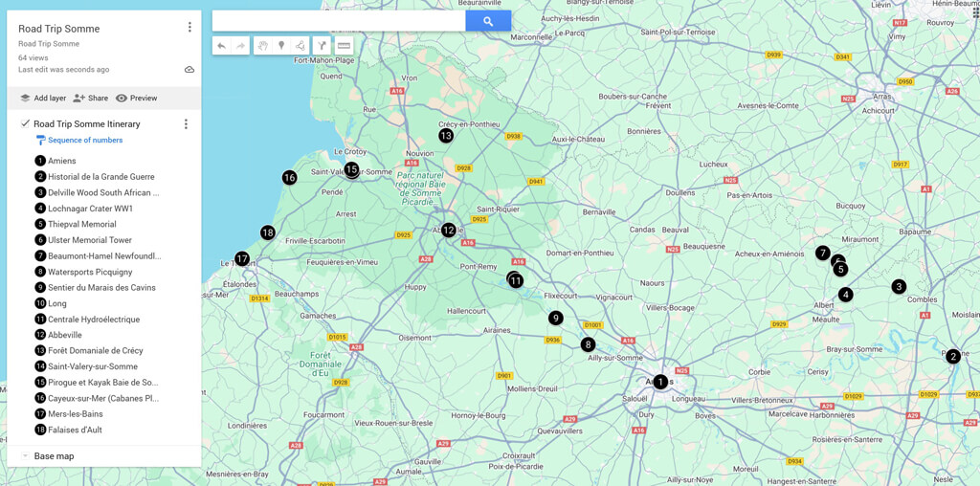Open the Road Trip Somme map options menu
This screenshot has width=980, height=486.
(x=189, y=28)
